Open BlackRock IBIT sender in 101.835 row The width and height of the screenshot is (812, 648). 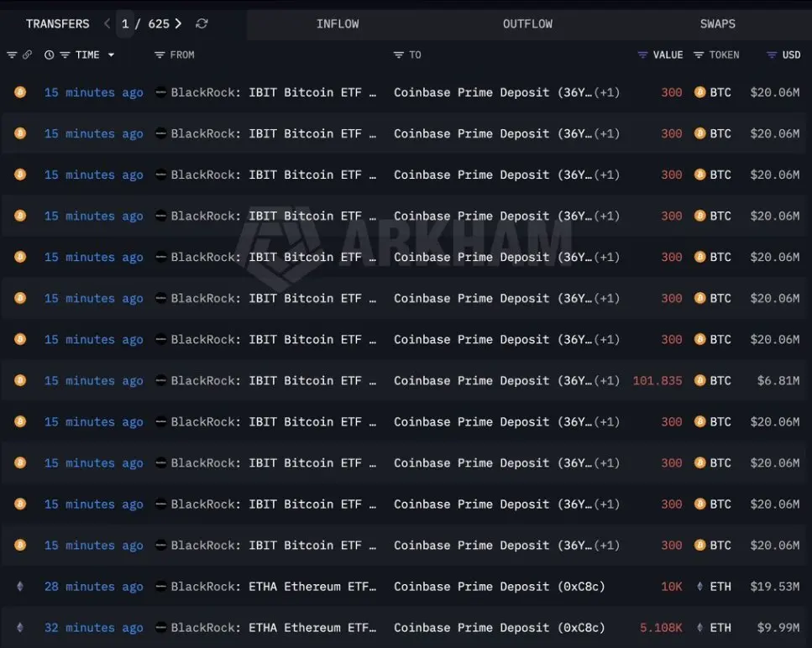point(274,381)
